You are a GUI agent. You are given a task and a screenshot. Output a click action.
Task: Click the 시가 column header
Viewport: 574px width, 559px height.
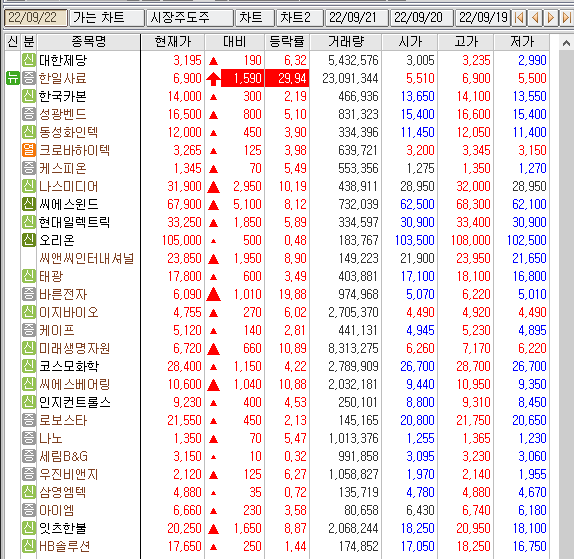tap(410, 42)
